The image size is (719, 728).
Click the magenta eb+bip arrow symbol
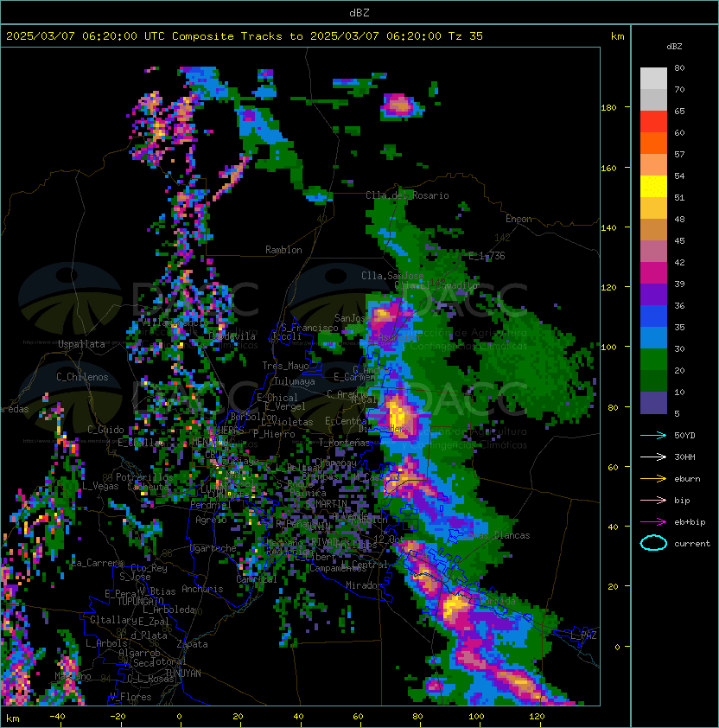[653, 522]
